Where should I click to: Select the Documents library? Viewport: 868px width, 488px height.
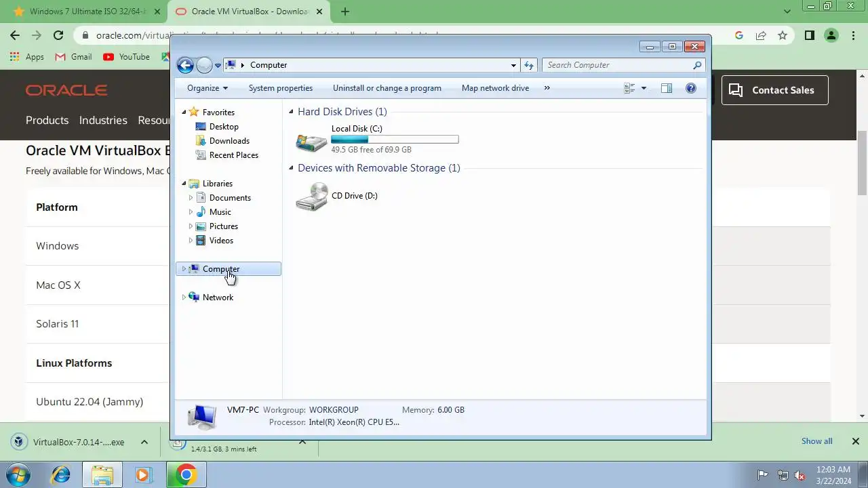[x=230, y=198]
